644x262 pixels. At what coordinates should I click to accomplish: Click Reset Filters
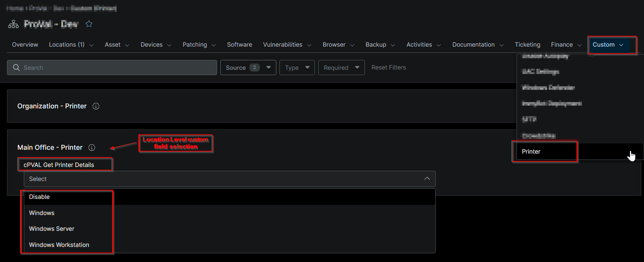[x=389, y=67]
